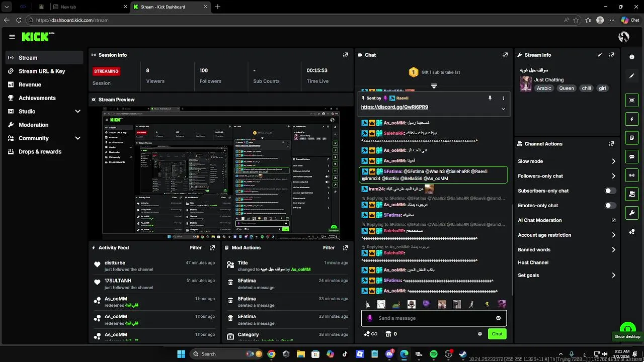
Task: Click the notes document icon in right rail
Action: (x=632, y=137)
